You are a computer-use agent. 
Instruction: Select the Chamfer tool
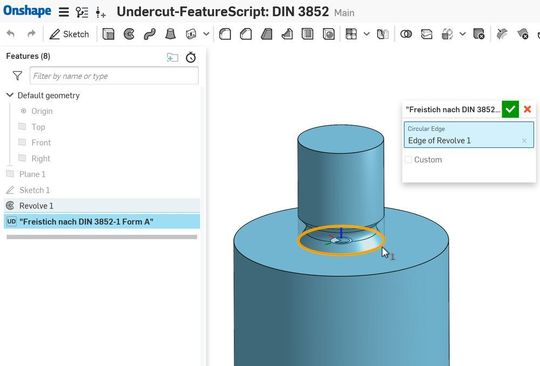pyautogui.click(x=246, y=34)
